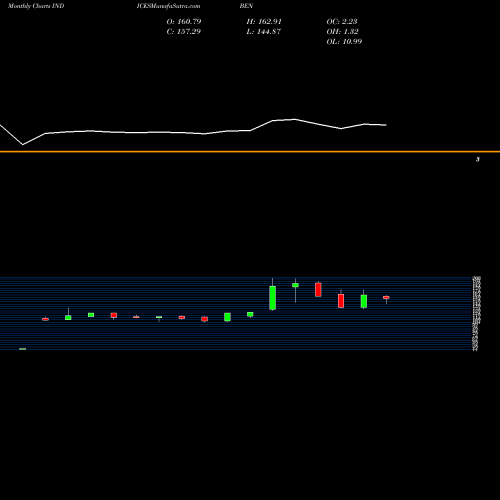Screen dimensions: 500x500
Task: Select the low value L: 144.87
Action: [264, 31]
